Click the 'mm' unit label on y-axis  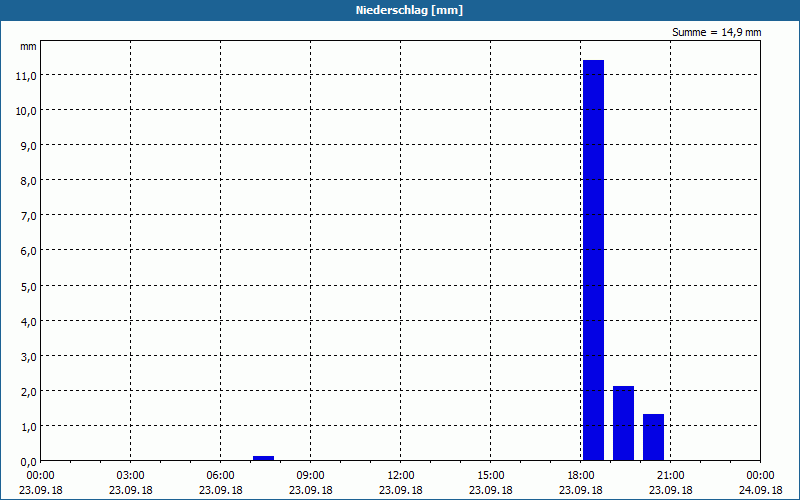coord(28,47)
